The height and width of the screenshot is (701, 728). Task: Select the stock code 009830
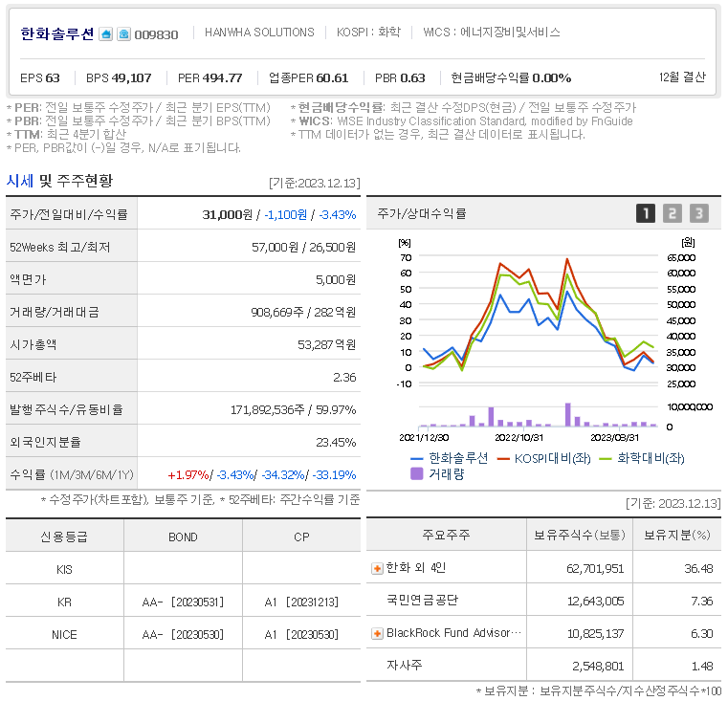click(x=156, y=35)
